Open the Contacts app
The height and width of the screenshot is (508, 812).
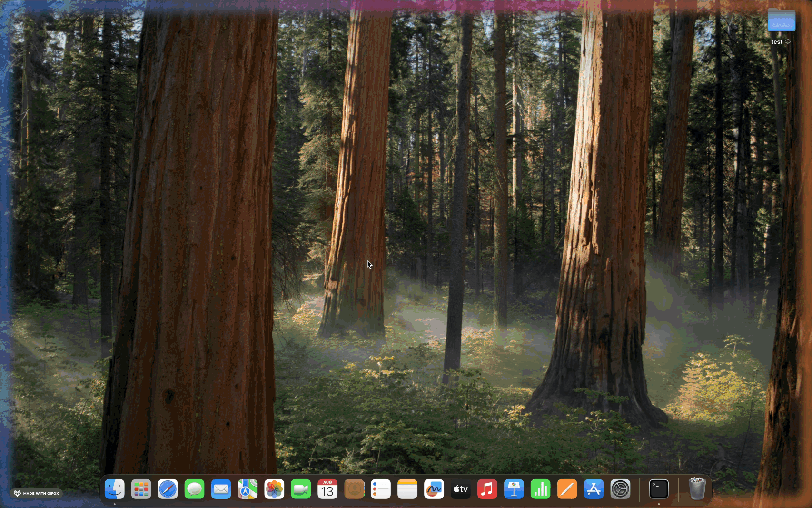354,489
